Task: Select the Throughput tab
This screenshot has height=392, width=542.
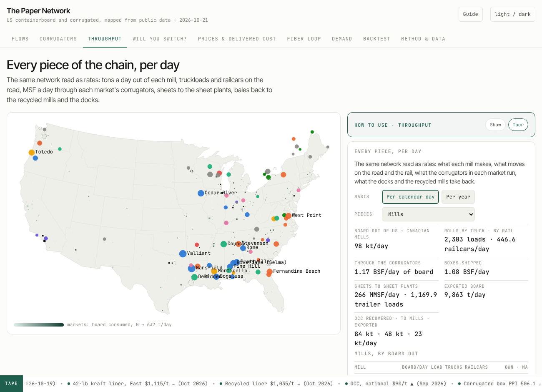Action: click(105, 39)
